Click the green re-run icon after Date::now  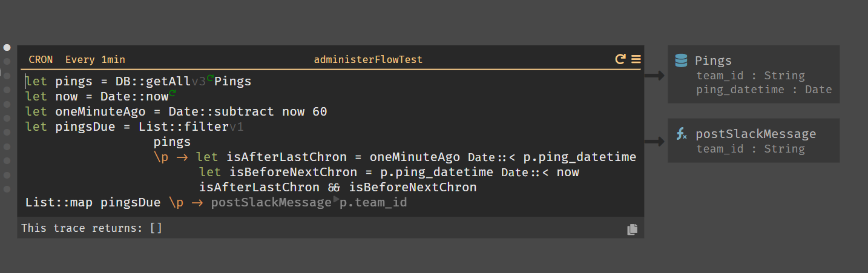pyautogui.click(x=173, y=93)
